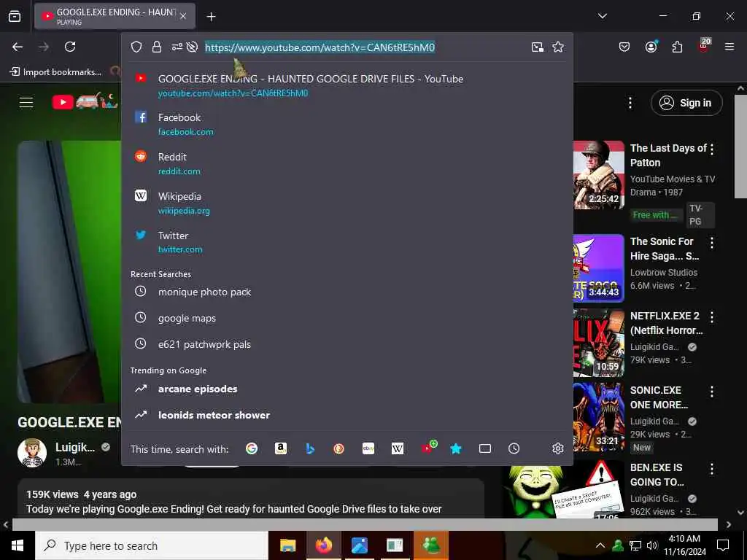Click the page vertical scrollbar
Screen dimensions: 747x560
[x=740, y=146]
